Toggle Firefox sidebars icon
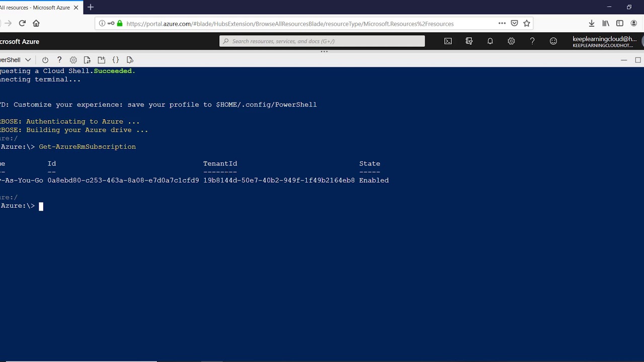Screen dimensions: 644x362 [x=620, y=23]
